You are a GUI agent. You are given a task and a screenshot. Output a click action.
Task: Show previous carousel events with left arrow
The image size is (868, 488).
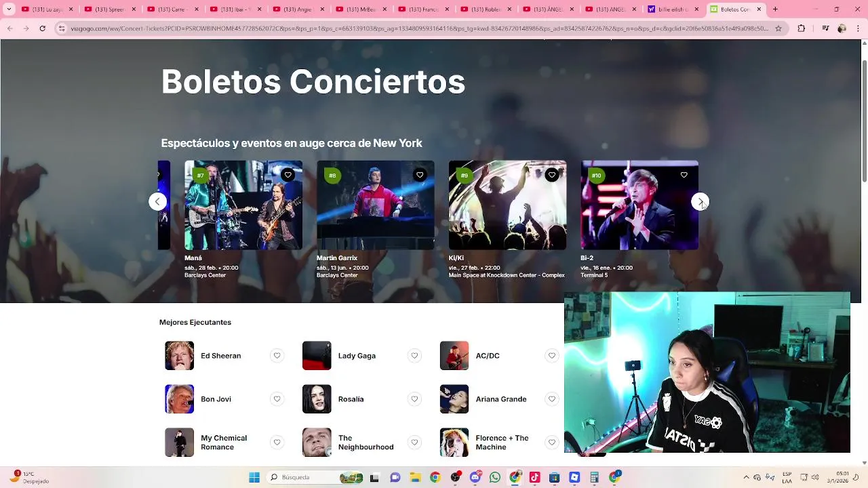point(157,201)
